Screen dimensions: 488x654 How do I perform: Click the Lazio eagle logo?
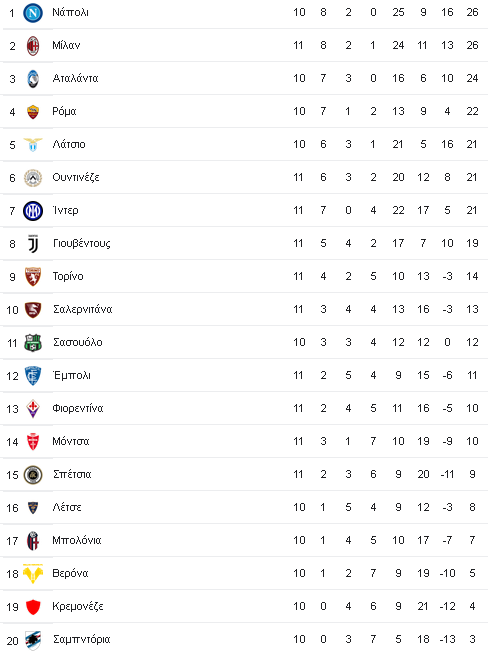pos(33,144)
